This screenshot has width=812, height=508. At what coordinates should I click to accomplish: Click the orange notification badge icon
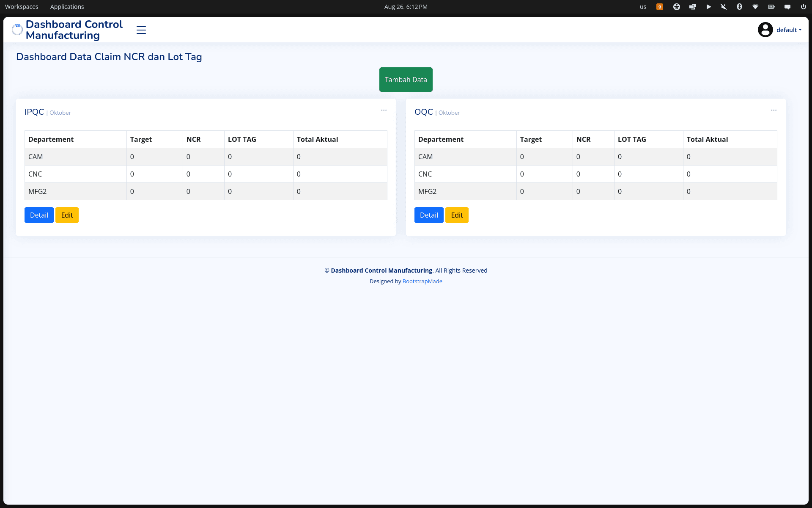(x=659, y=7)
